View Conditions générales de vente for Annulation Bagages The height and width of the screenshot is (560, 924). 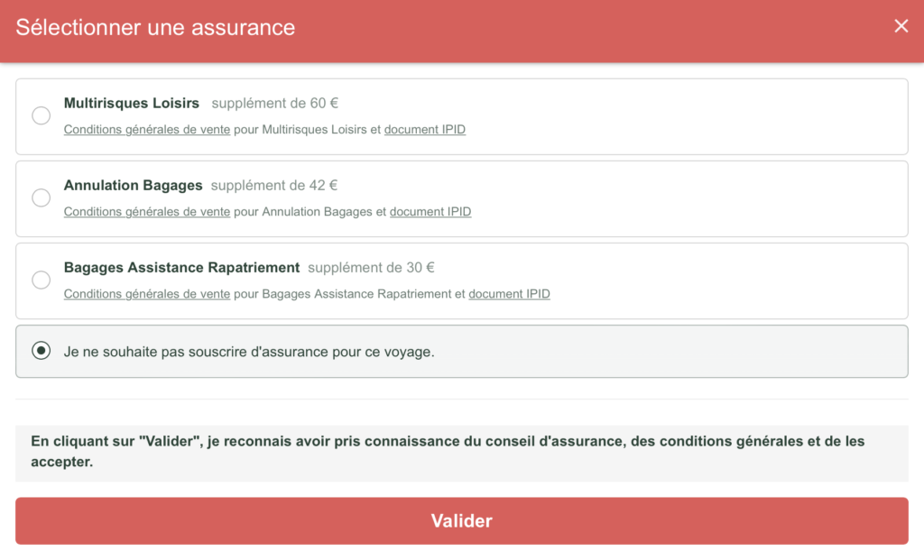coord(146,212)
